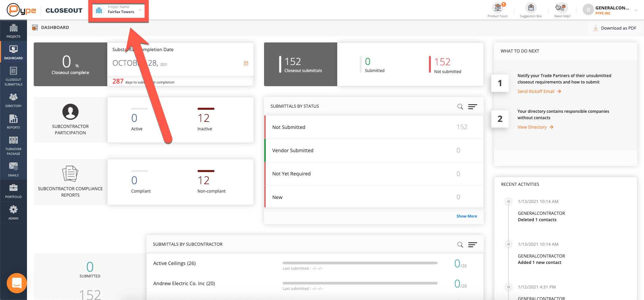This screenshot has width=644, height=300.
Task: Open the orange chat widget
Action: click(17, 283)
